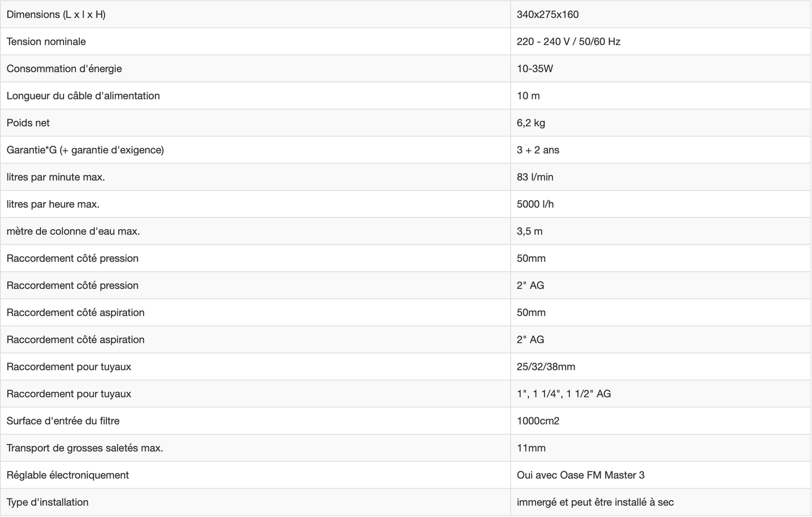Click the "Consommation d'énergie" label
The width and height of the screenshot is (812, 517).
(64, 69)
